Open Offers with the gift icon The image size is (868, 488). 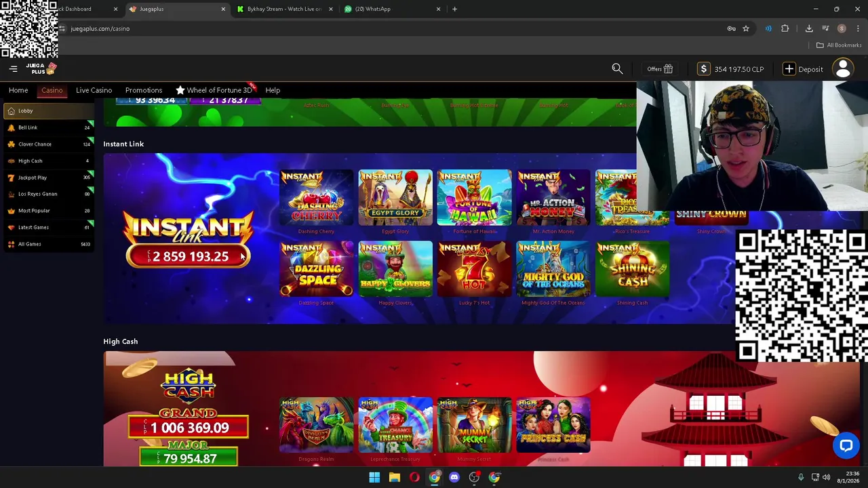[660, 68]
